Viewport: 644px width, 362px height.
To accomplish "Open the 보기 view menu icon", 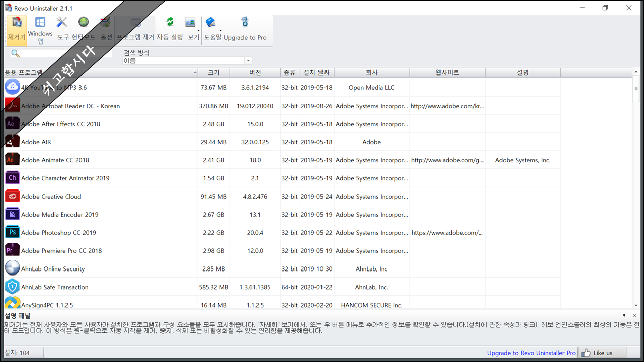I will pos(190,22).
